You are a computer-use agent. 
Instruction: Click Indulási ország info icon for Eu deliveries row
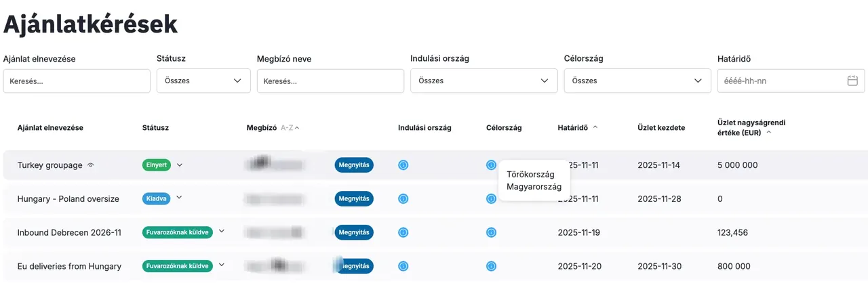(403, 266)
